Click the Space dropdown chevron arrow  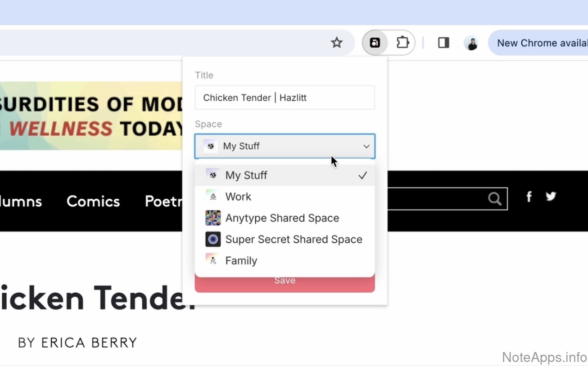(366, 146)
